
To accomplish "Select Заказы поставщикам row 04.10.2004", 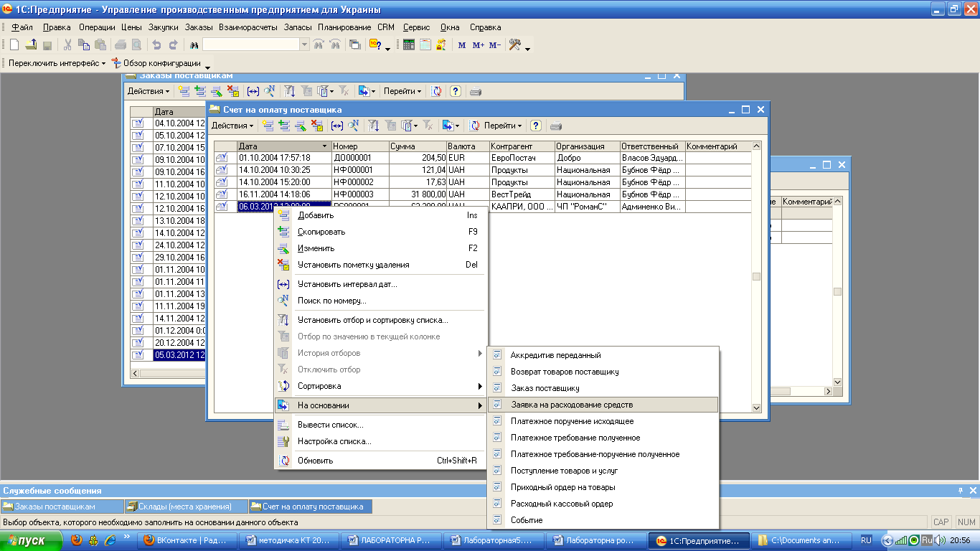I will pyautogui.click(x=168, y=123).
